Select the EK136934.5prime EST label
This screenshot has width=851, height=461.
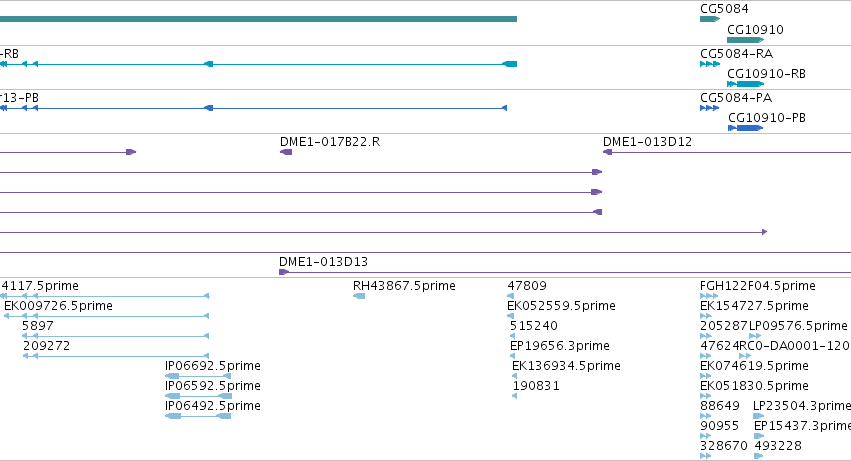click(566, 365)
